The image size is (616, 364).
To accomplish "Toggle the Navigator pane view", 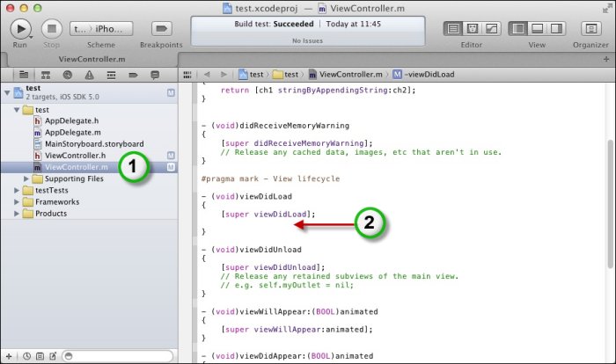I will 517,29.
